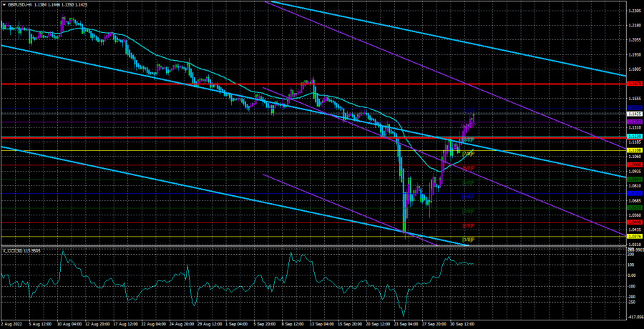
Task: Click the red 1.0498 price tag
Action: point(633,222)
